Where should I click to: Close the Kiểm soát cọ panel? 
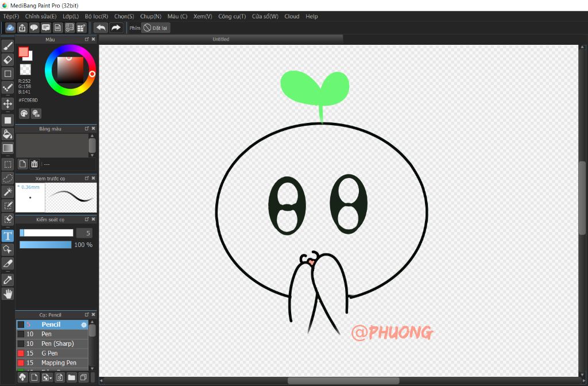point(94,219)
